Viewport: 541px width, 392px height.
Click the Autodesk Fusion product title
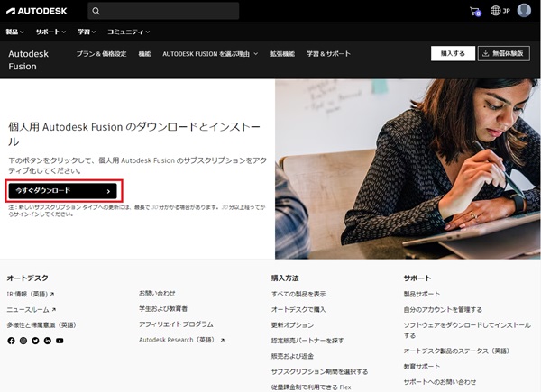pos(28,60)
